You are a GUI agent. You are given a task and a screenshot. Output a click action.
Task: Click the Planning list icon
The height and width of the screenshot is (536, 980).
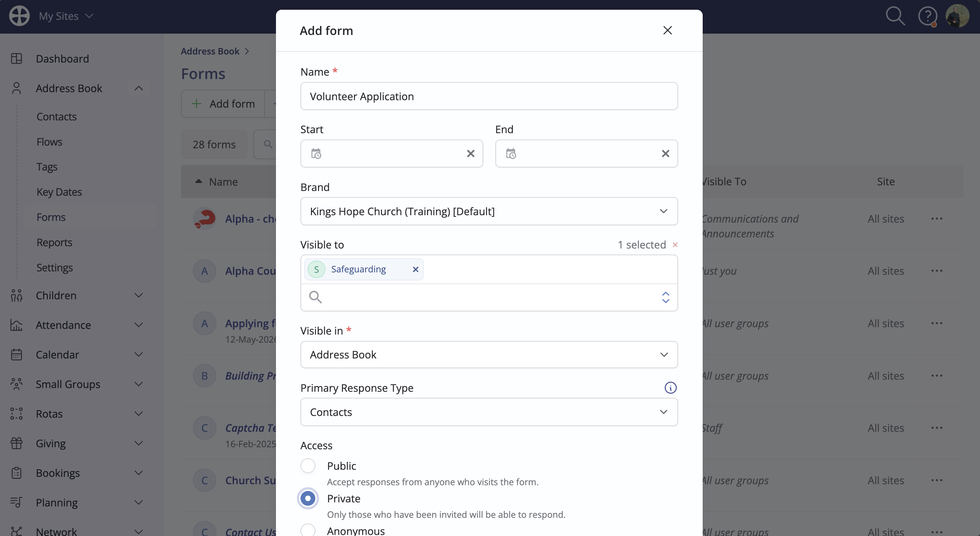tap(16, 503)
